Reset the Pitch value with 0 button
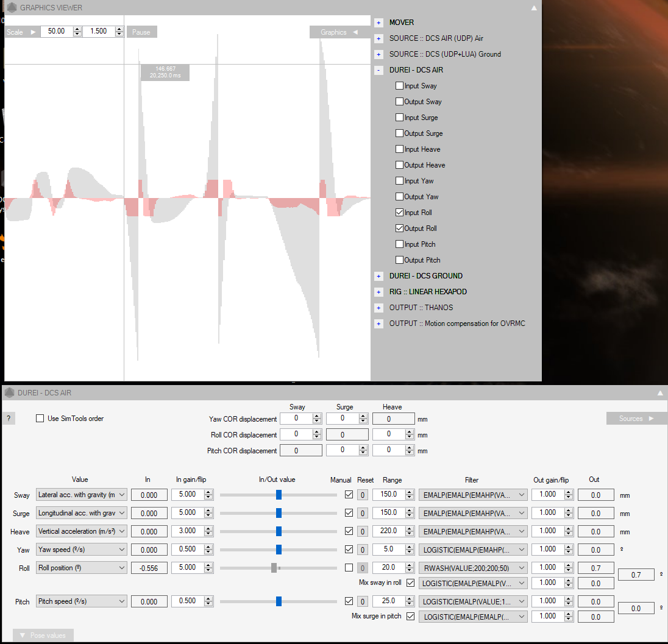 tap(363, 601)
